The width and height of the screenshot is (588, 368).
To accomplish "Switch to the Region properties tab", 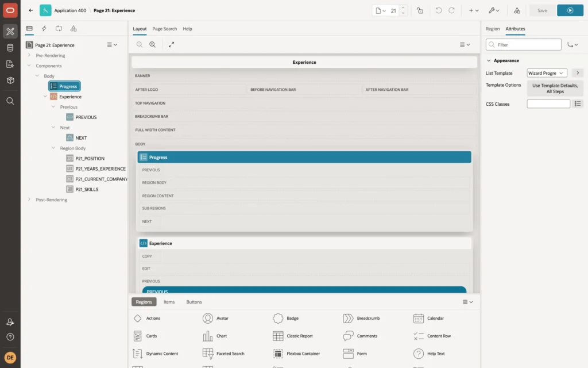I will 492,29.
